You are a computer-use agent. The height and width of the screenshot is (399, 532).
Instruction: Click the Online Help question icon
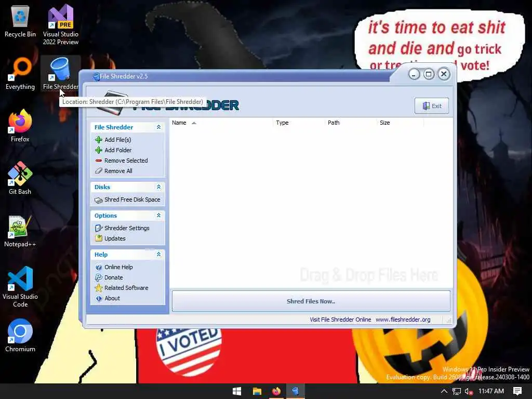(99, 268)
